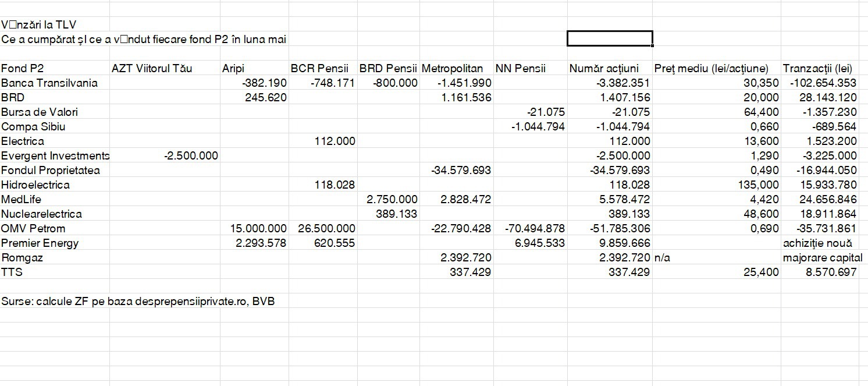Select the 'Preț mediu (lei/acțiune)' header

click(711, 68)
